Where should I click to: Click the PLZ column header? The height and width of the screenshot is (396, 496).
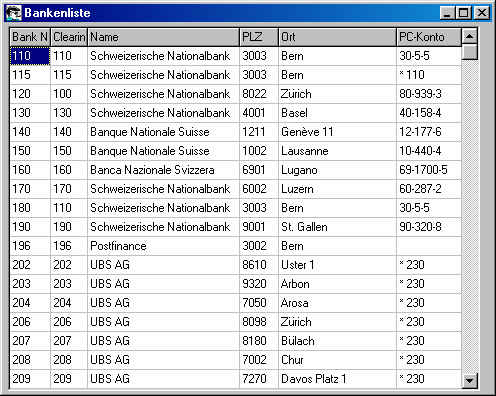pos(259,37)
